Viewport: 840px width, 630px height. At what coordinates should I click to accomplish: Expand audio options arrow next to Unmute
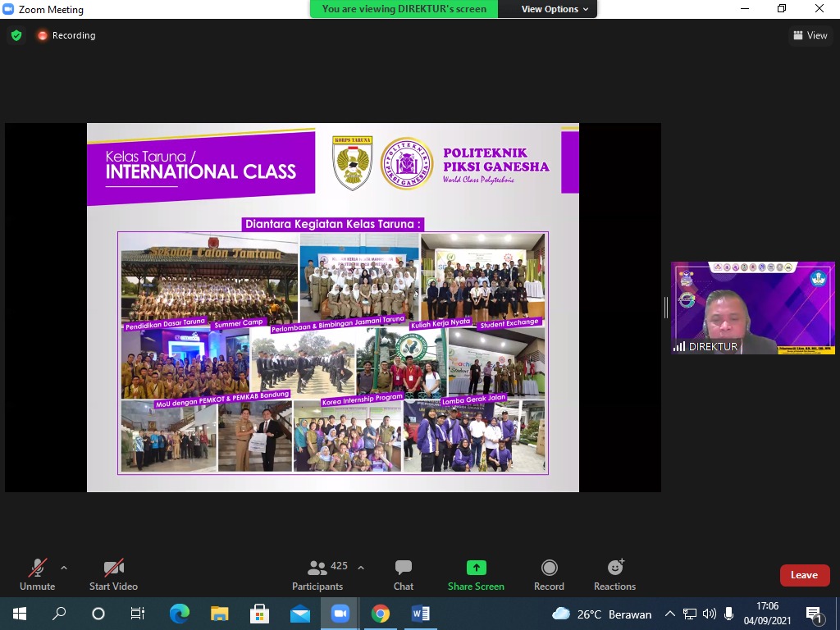[64, 568]
